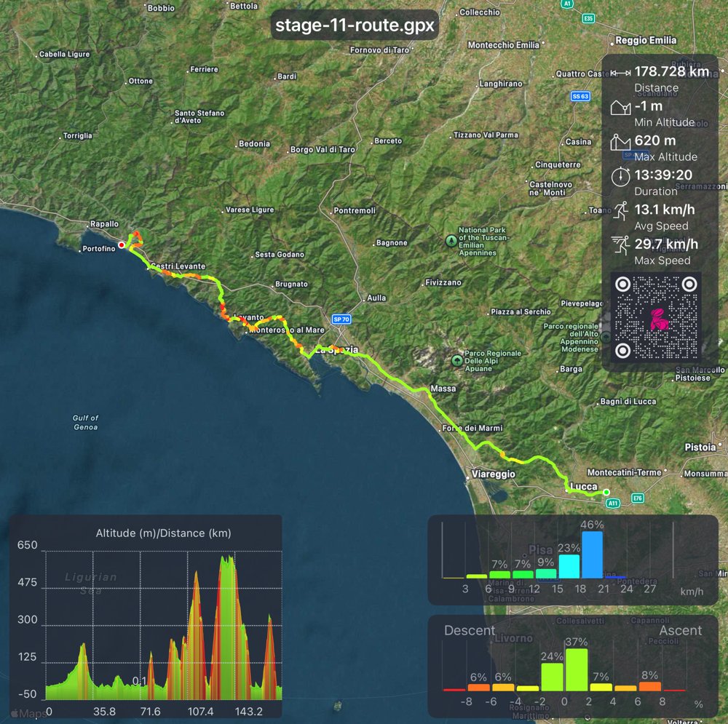Click the Lucca city label
728x724 pixels.
coord(584,486)
